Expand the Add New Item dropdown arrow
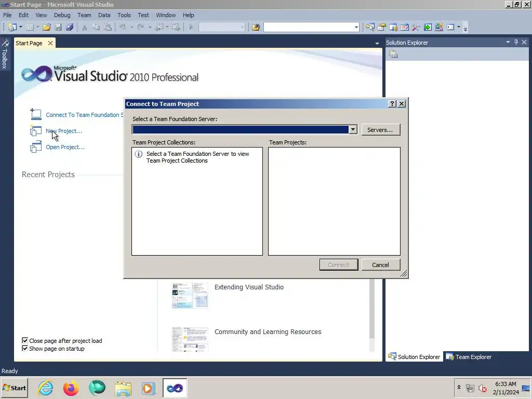Screen dimensions: 532x399 [37, 27]
